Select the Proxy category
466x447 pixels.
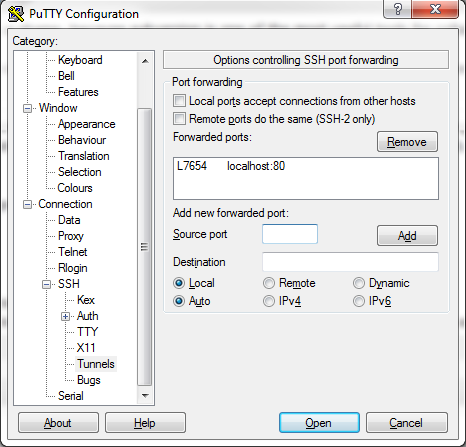click(71, 236)
